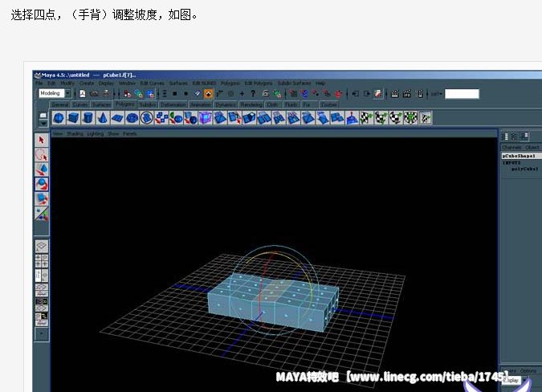Open the shelf options arrow menu
Viewport: 542px width, 392px height.
[x=43, y=124]
